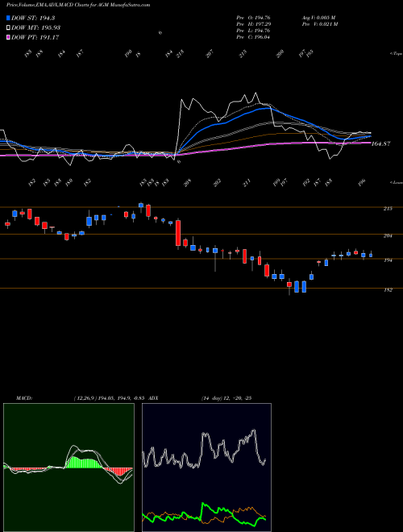Click the magenta DOW PT legend swatch
The image size is (403, 532).
pos(8,37)
